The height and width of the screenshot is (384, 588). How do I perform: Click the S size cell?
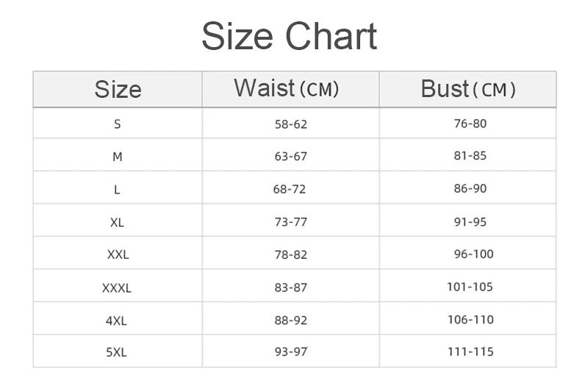click(118, 124)
